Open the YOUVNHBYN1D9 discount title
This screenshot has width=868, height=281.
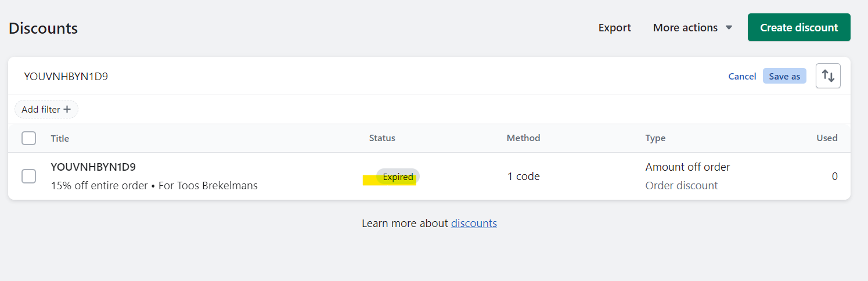pyautogui.click(x=93, y=167)
